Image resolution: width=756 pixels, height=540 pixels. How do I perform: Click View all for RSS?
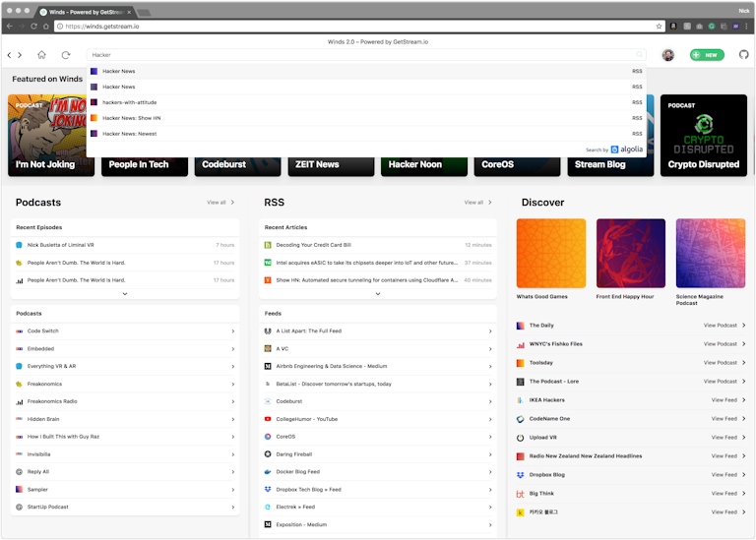[x=477, y=203]
